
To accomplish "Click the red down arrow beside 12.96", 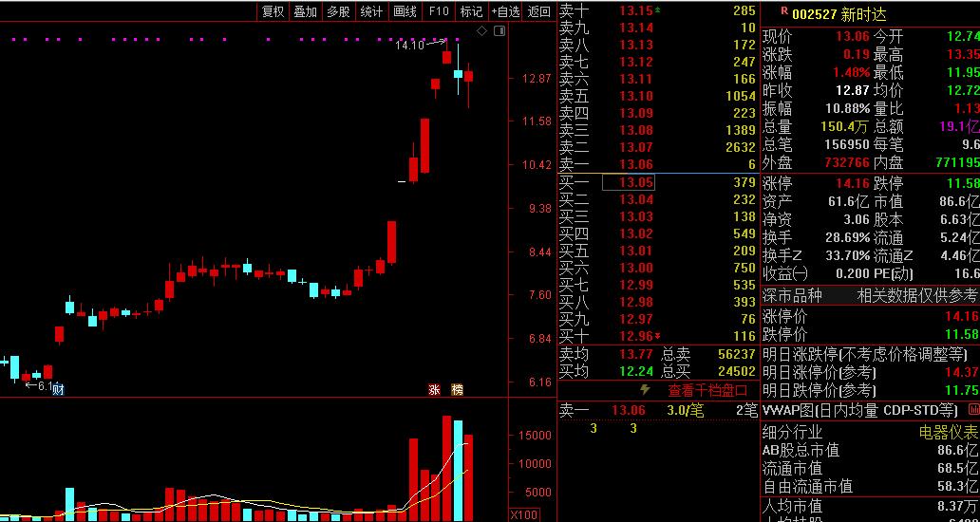I will pos(657,336).
